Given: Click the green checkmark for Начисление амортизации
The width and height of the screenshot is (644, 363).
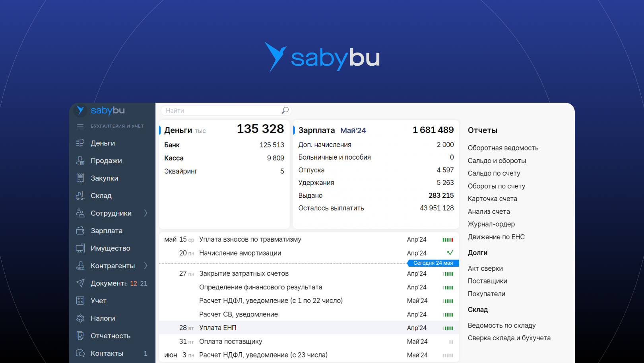Looking at the screenshot, I should click(450, 252).
